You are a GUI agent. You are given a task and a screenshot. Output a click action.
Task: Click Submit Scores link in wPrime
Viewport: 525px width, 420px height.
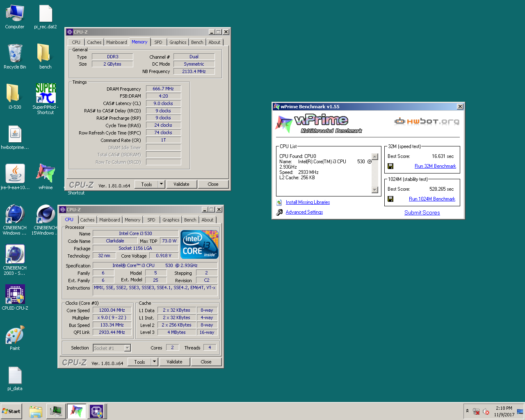(422, 212)
